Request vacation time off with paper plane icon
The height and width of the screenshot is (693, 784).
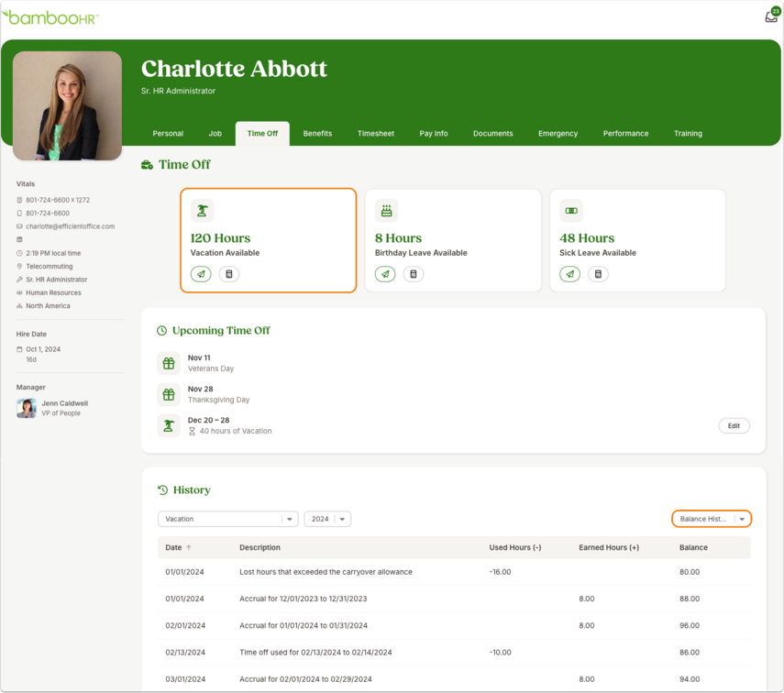tap(201, 274)
